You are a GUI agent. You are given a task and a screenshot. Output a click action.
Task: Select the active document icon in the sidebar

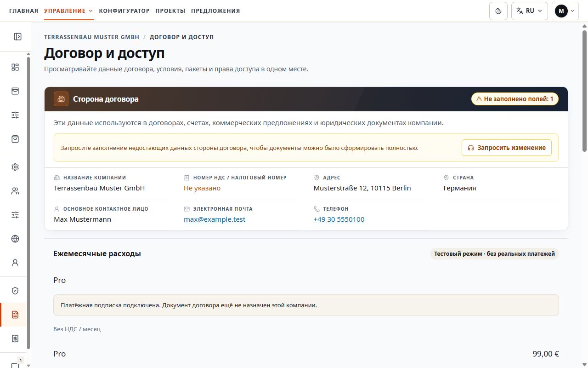click(x=15, y=315)
